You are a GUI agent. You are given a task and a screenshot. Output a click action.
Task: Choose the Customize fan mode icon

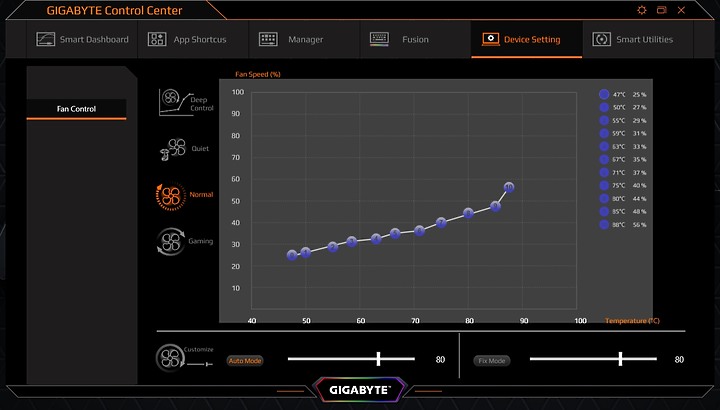(170, 358)
